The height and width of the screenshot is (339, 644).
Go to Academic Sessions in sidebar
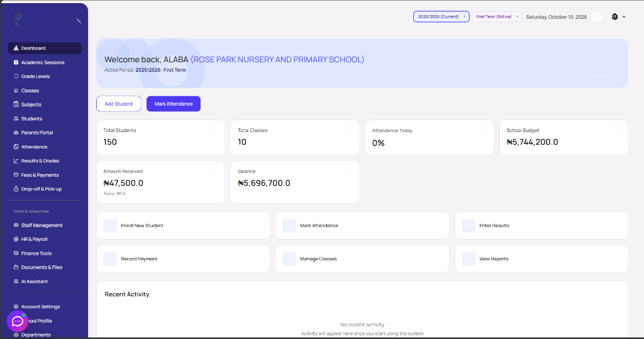coord(45,62)
